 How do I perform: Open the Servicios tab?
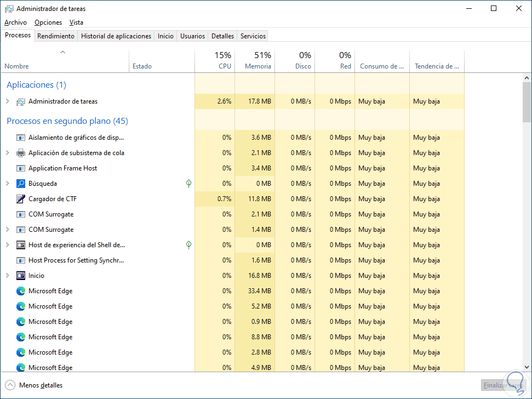point(253,36)
